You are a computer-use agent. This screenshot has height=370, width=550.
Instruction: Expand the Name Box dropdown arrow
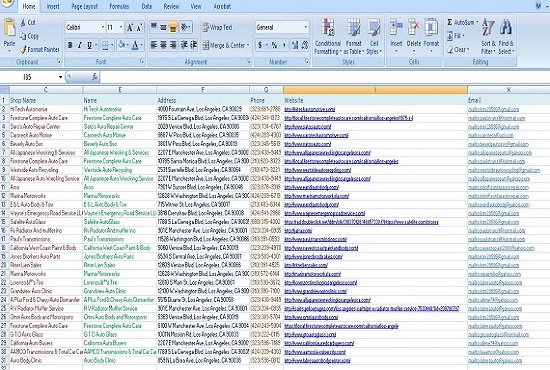point(60,77)
